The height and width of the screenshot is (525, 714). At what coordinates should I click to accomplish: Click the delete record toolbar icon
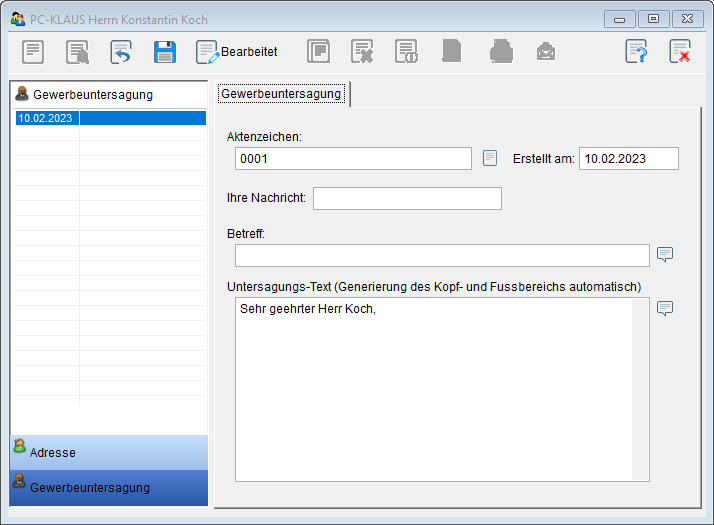click(362, 52)
